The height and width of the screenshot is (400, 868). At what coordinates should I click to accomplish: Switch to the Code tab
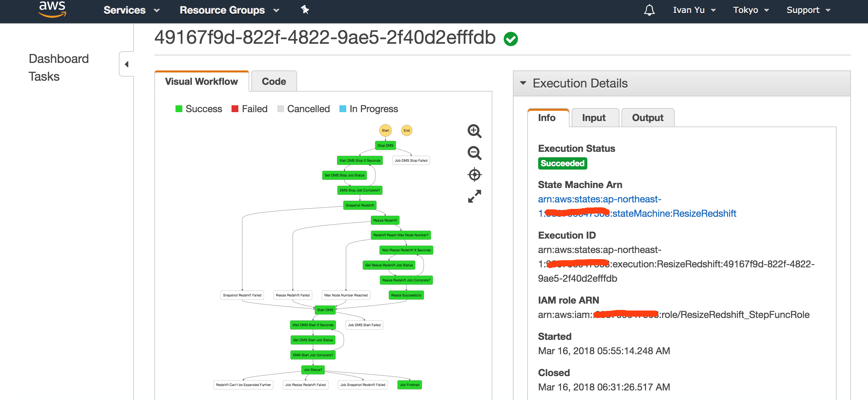[274, 81]
